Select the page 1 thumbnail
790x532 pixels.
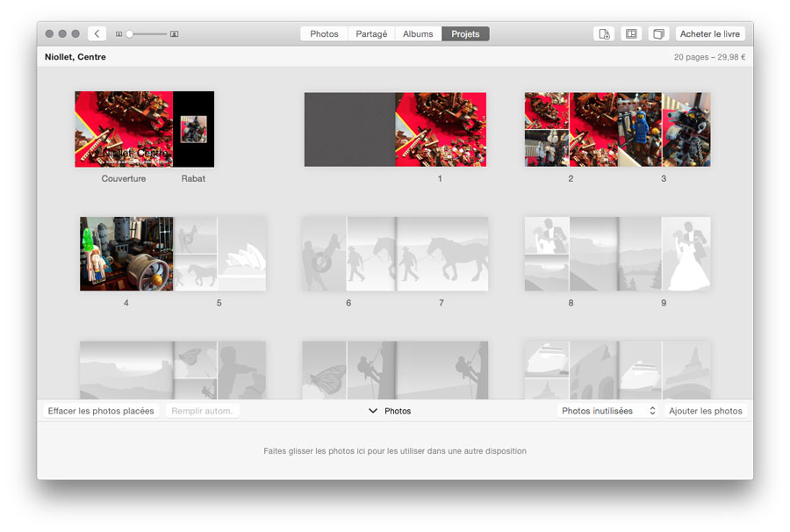pos(441,129)
